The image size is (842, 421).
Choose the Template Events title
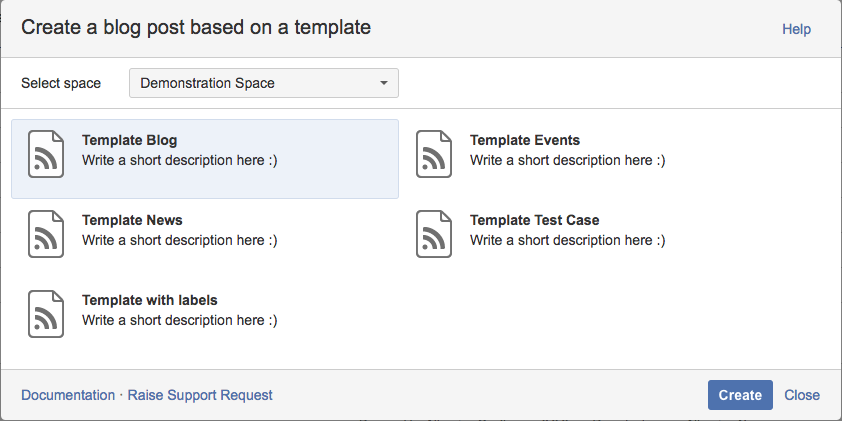tap(524, 140)
